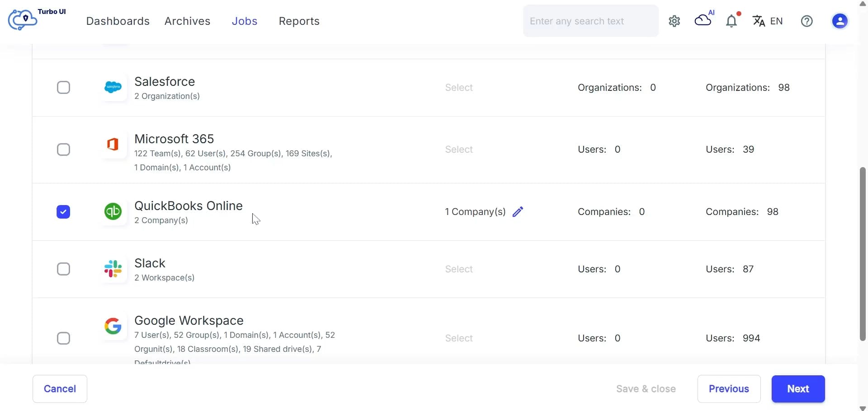Screen dimensions: 868x411
Task: Click the Microsoft 365 Office logo
Action: click(113, 145)
